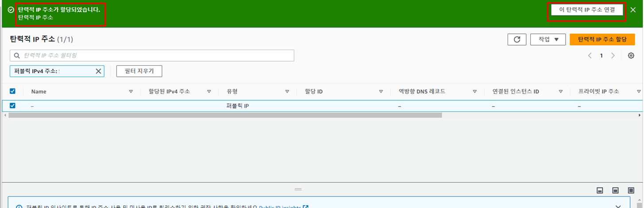Click the magnifier icon in filter field
Screen dimensions: 644x208
(x=17, y=55)
